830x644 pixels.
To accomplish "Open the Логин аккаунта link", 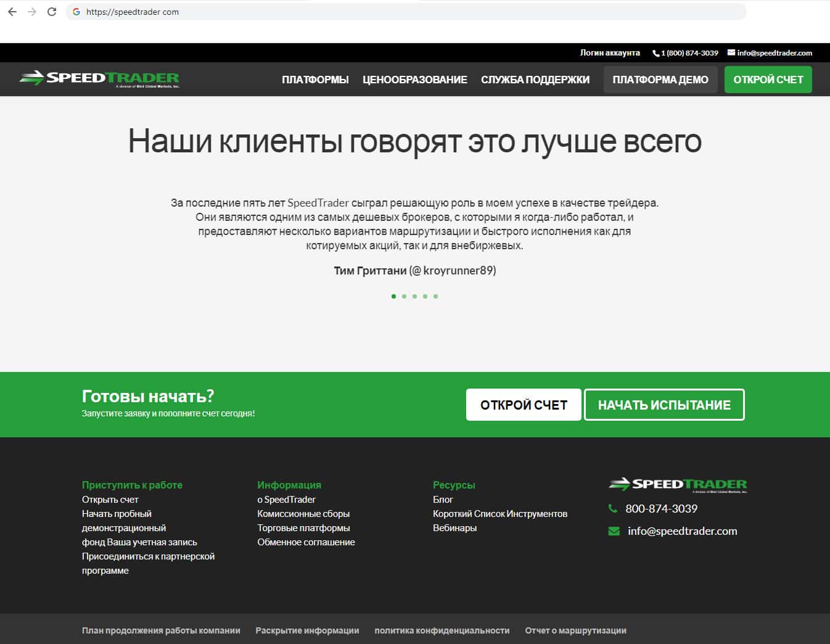I will tap(610, 53).
